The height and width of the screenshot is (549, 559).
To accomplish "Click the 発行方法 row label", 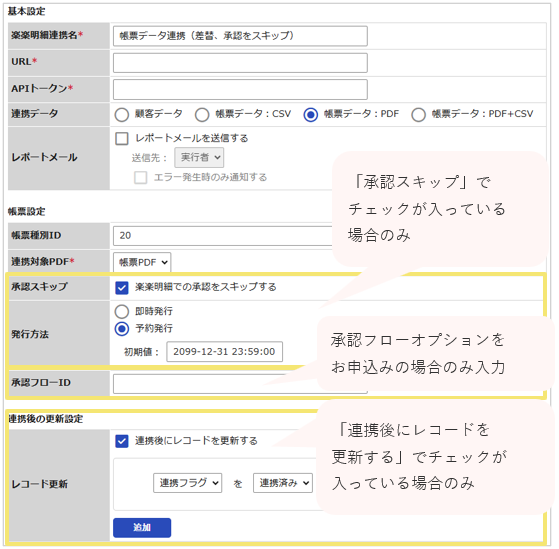I will tap(30, 334).
